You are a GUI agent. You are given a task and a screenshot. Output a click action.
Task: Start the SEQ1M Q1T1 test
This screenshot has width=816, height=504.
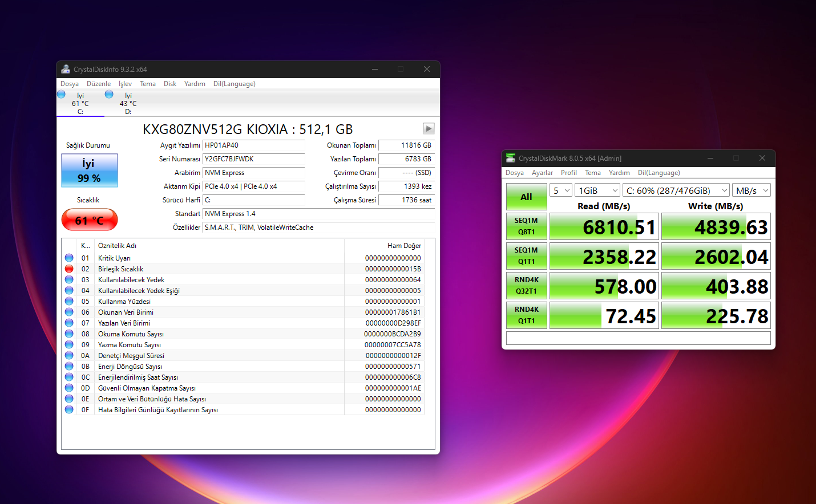click(526, 256)
